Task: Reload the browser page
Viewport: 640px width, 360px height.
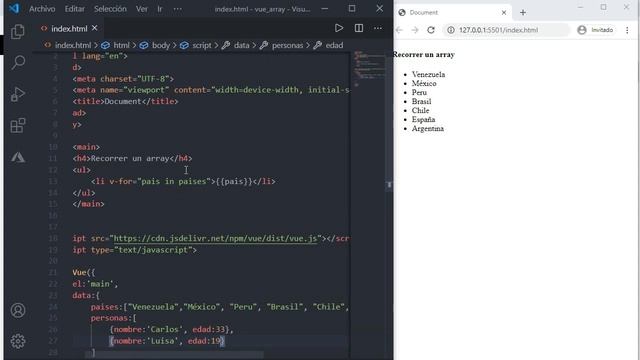Action: (431, 30)
